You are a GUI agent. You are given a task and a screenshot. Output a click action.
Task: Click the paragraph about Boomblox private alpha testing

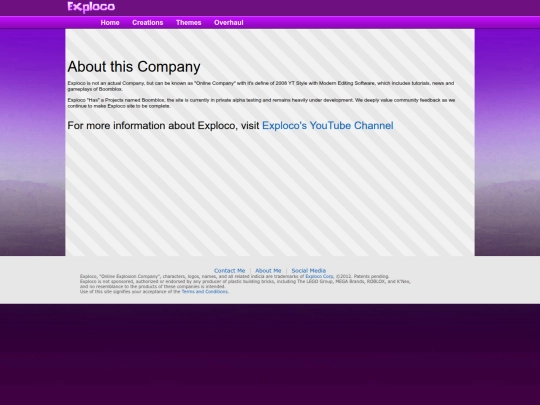click(x=261, y=103)
